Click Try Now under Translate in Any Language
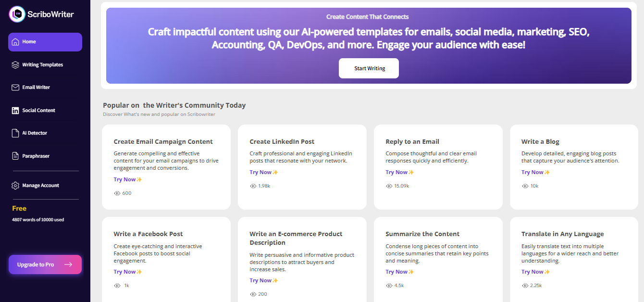 (533, 272)
